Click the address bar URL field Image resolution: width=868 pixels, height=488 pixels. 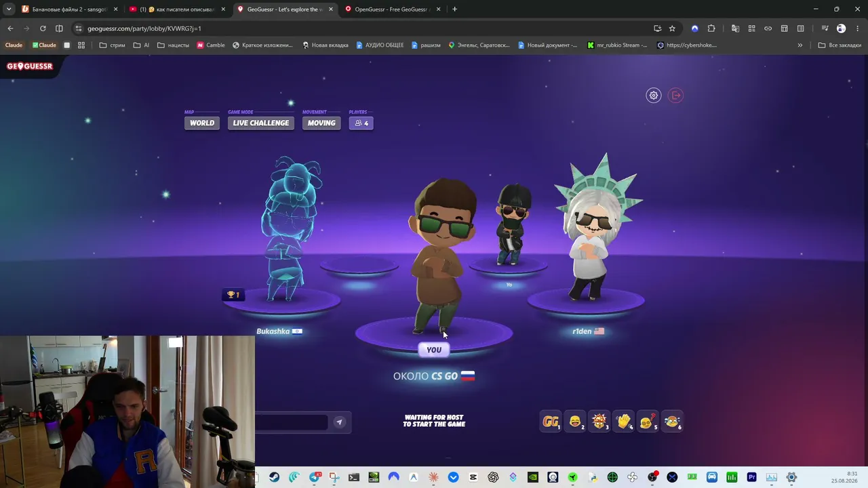(366, 28)
